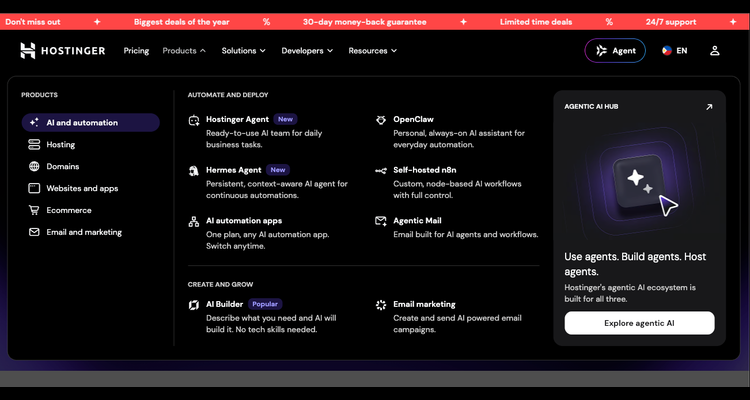The height and width of the screenshot is (400, 750).
Task: Click the Email marketing spinner icon
Action: [381, 305]
